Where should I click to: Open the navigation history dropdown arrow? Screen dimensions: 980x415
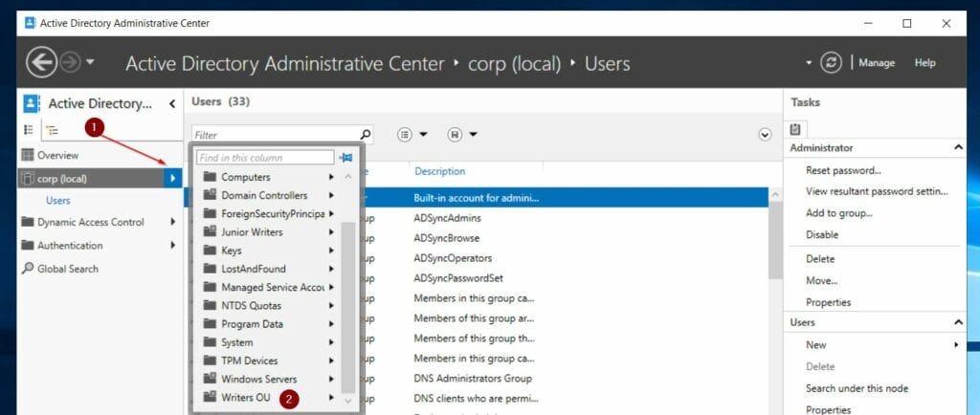[x=90, y=62]
